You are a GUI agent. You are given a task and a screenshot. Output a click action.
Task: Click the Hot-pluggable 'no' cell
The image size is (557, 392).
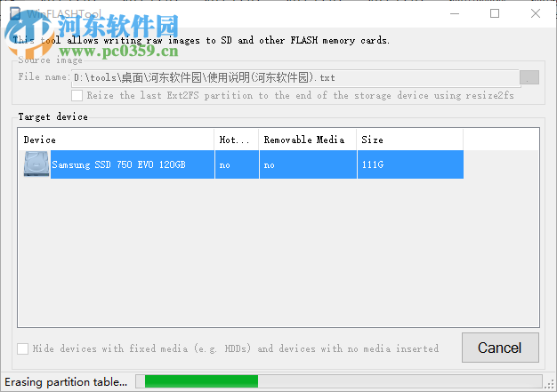point(237,164)
